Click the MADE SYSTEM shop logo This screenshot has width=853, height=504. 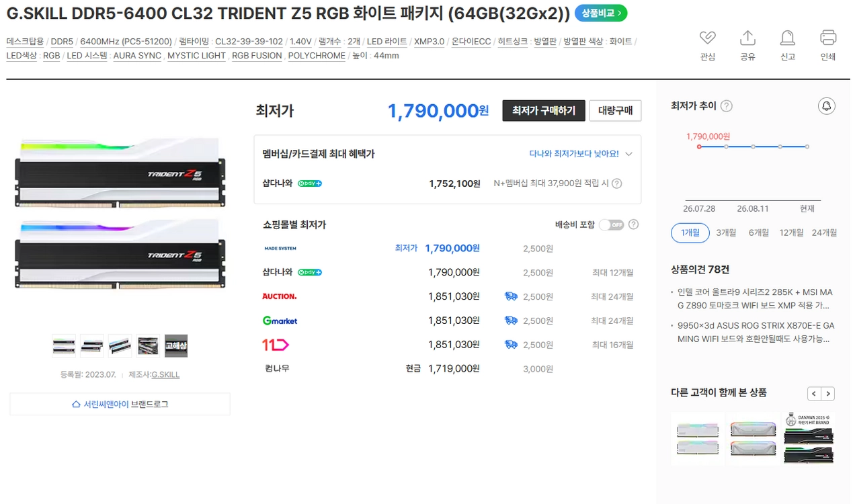[280, 249]
